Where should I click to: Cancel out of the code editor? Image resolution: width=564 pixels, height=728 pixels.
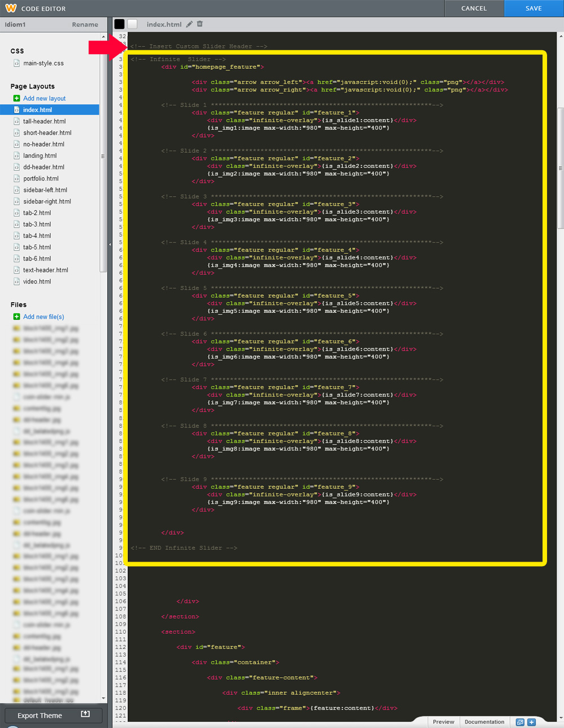click(x=474, y=8)
